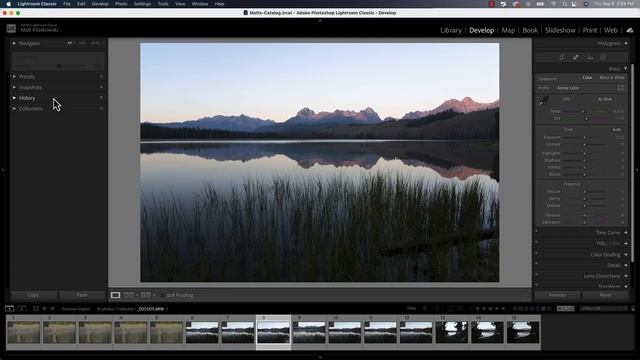Click the Vibrance slider handle

584,215
